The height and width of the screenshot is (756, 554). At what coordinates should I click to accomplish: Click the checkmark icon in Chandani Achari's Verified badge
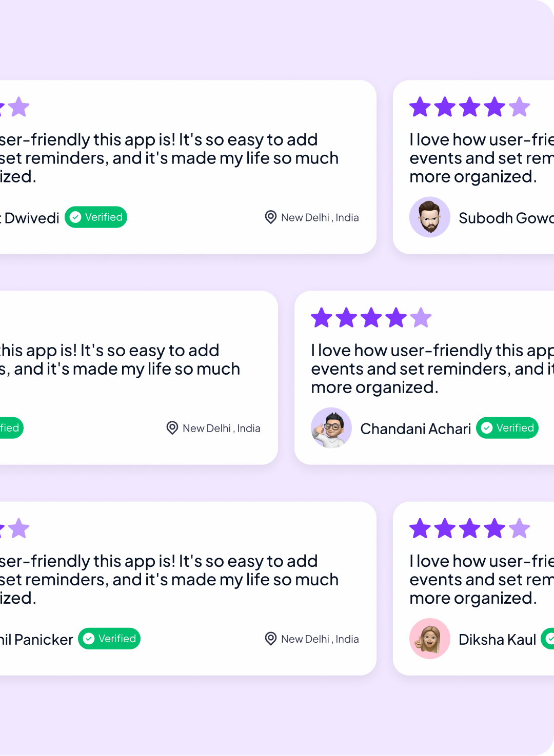tap(487, 428)
